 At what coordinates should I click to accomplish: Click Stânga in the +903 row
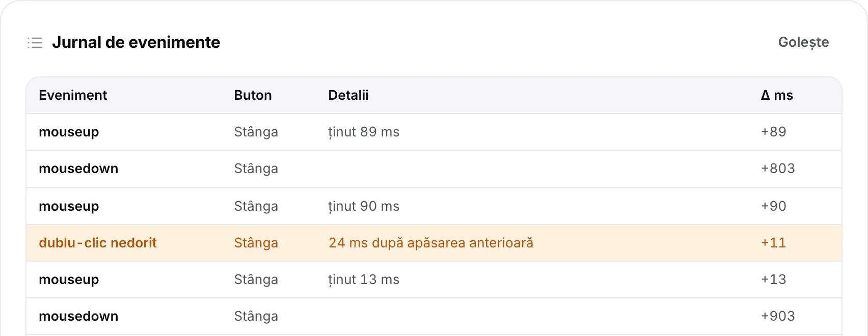click(256, 316)
